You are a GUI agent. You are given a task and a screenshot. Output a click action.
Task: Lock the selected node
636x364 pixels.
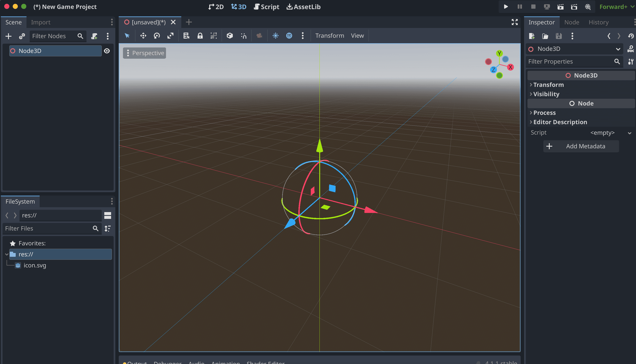pyautogui.click(x=200, y=36)
